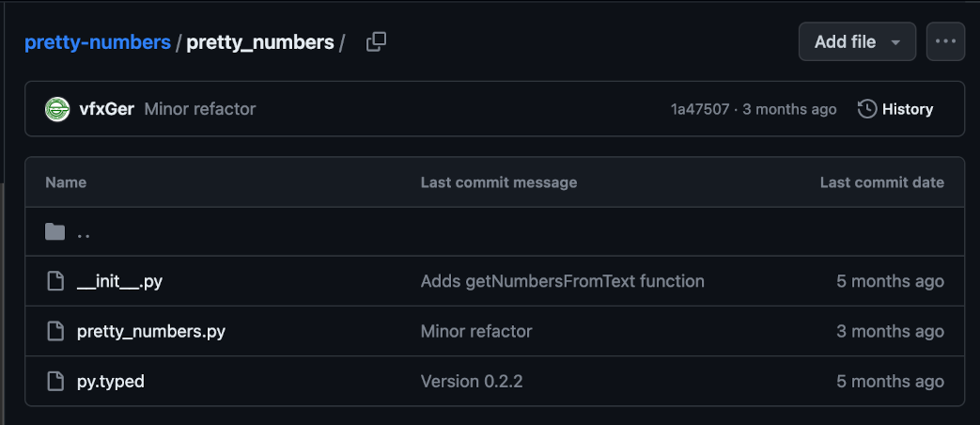Image resolution: width=980 pixels, height=425 pixels.
Task: Open commit hash 1a47507
Action: [699, 109]
